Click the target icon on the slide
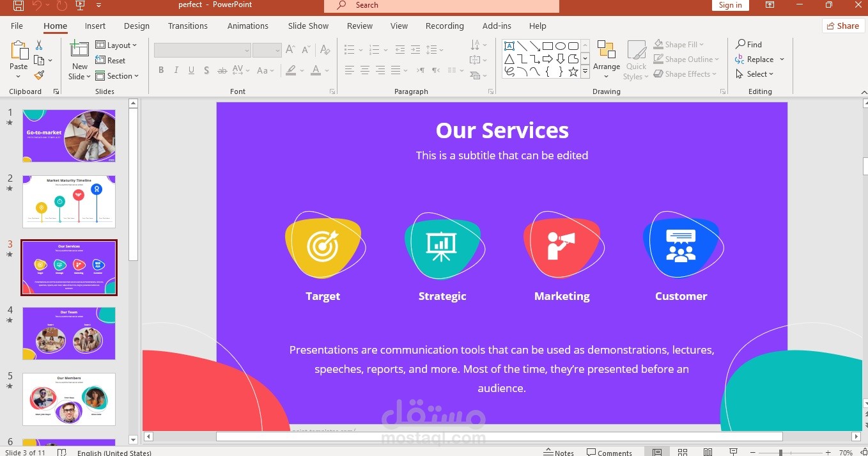The height and width of the screenshot is (456, 868). (x=323, y=246)
